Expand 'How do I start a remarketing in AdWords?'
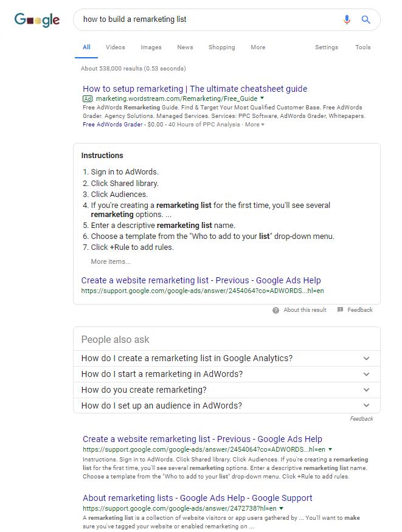The image size is (402, 532). coord(366,374)
